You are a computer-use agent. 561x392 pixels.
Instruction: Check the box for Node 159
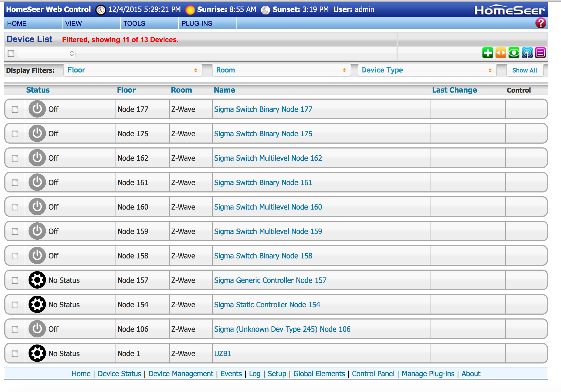[x=15, y=232]
